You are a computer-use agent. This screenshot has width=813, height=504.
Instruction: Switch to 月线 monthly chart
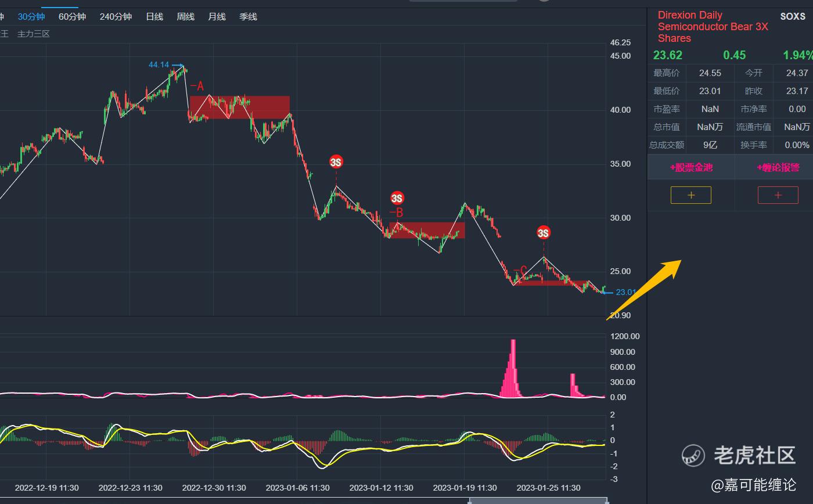(217, 17)
